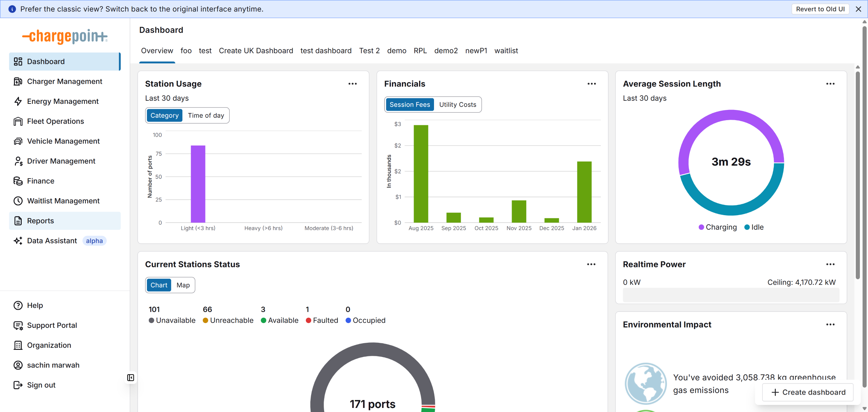Click the Waitlist Management clock icon
The image size is (868, 412).
[x=18, y=201]
